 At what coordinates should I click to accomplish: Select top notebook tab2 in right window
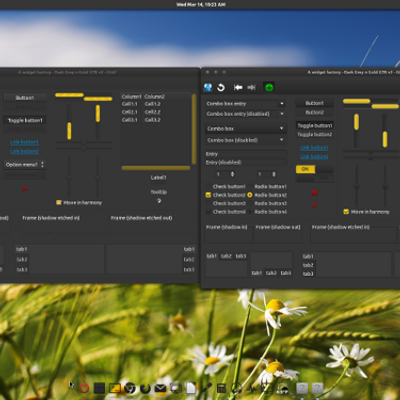226,256
